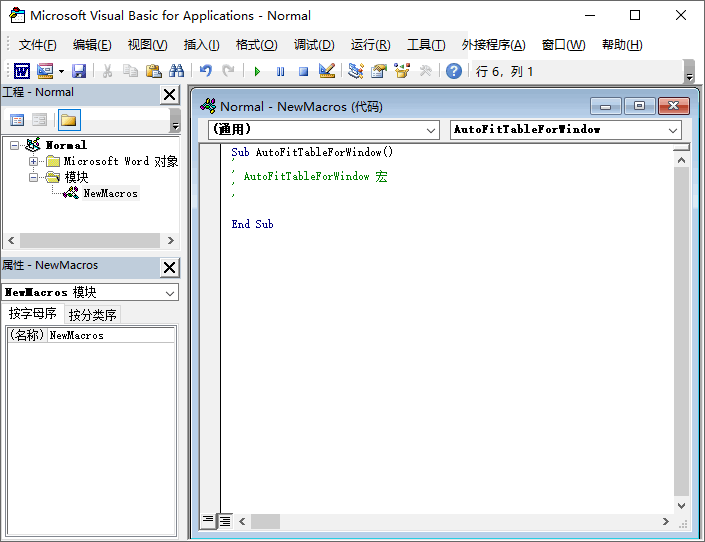Open the Properties Window toolbar icon
This screenshot has width=705, height=542.
379,71
